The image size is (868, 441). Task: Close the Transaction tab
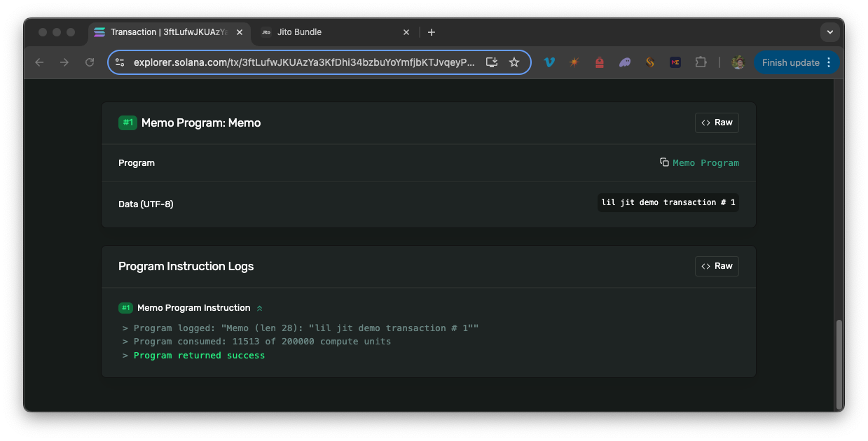tap(240, 32)
